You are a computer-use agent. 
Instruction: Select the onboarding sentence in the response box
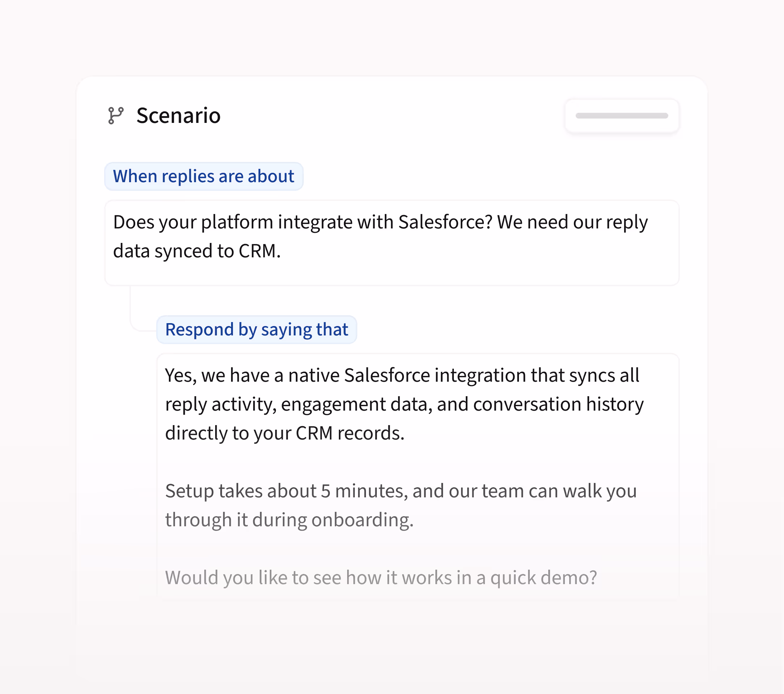tap(290, 519)
